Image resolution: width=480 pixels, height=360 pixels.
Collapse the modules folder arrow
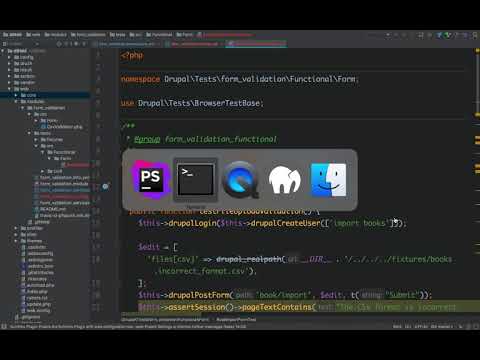16,102
